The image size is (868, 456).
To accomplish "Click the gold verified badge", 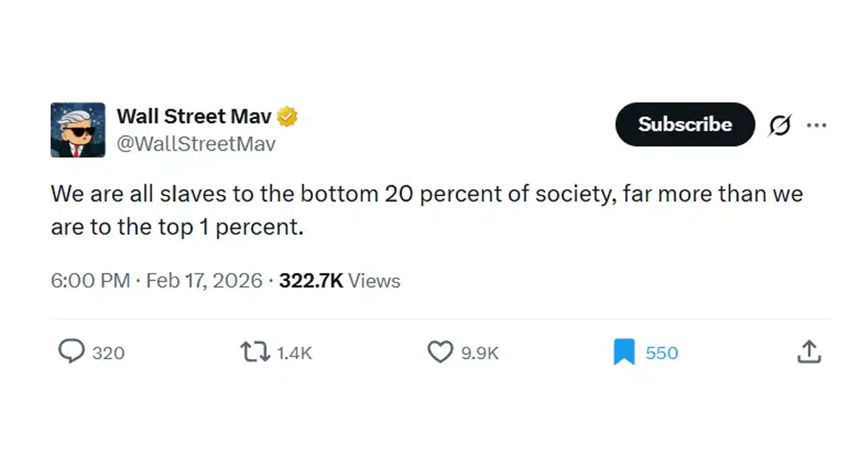I will pyautogui.click(x=288, y=117).
